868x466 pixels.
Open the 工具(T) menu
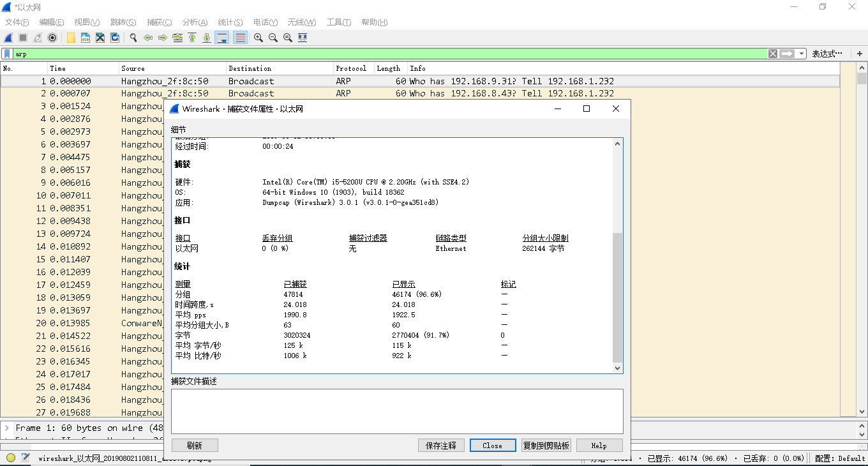point(339,22)
